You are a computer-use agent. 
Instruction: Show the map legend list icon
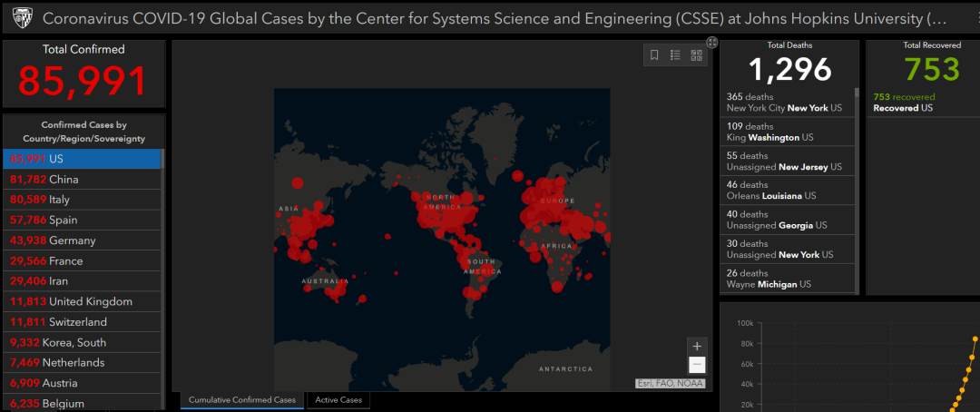(675, 55)
